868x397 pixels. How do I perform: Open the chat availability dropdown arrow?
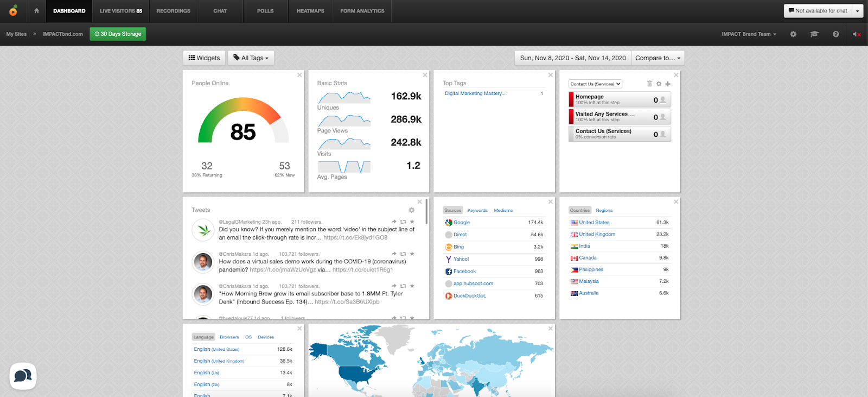857,11
